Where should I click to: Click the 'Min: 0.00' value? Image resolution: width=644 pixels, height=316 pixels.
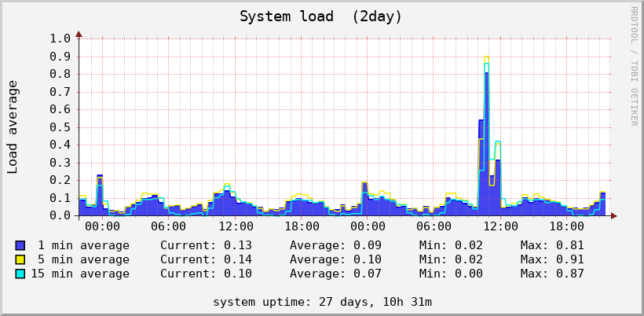point(451,274)
